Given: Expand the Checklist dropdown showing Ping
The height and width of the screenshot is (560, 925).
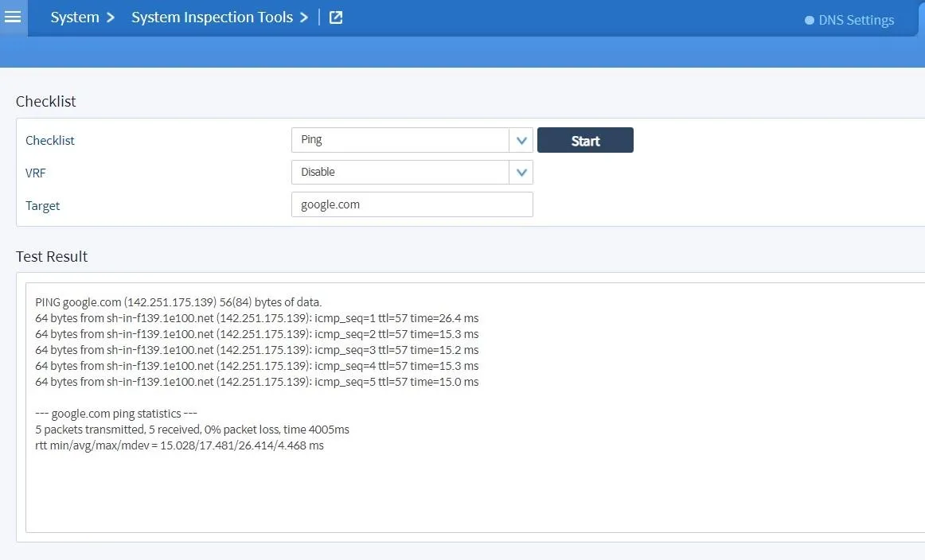Looking at the screenshot, I should coord(521,140).
